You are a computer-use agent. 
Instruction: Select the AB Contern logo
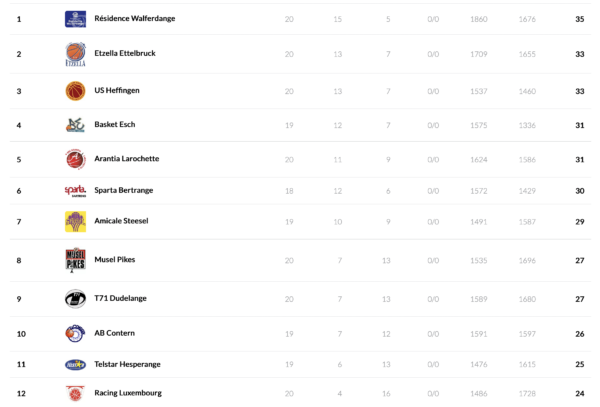click(75, 333)
